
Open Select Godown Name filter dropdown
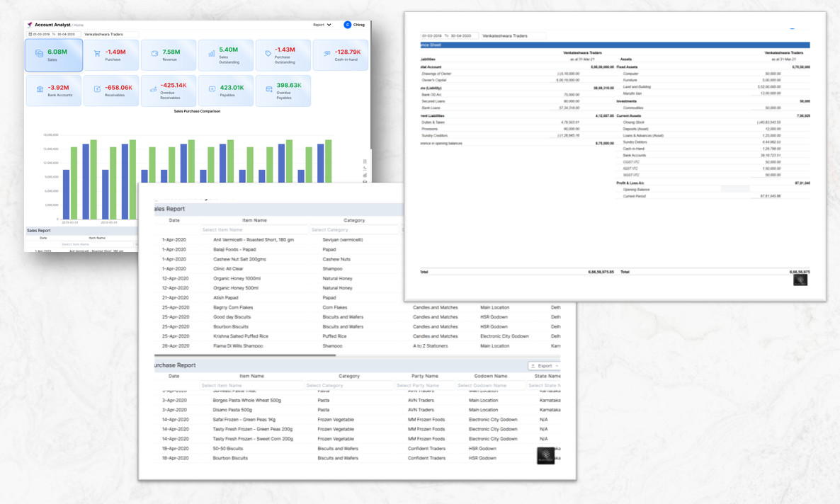(490, 386)
